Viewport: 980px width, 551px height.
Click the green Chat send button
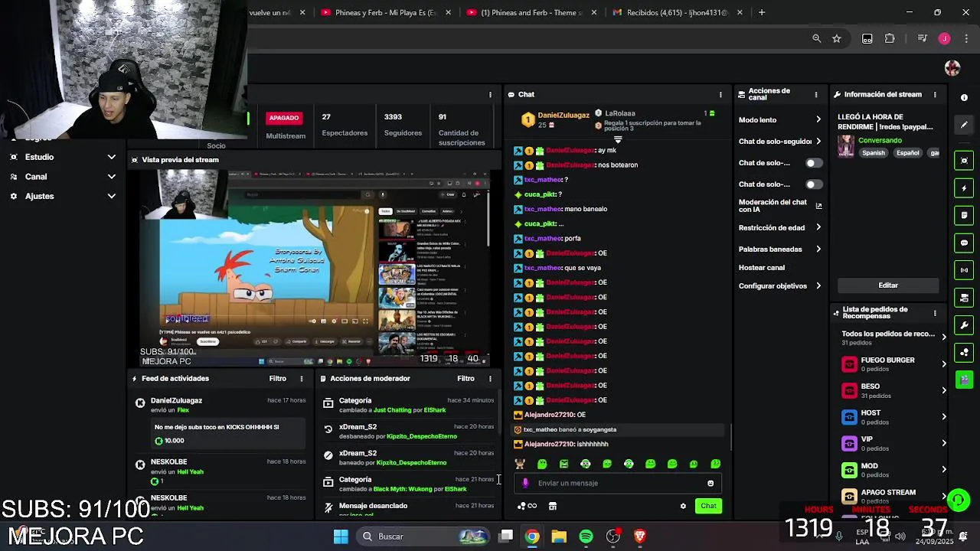point(708,506)
